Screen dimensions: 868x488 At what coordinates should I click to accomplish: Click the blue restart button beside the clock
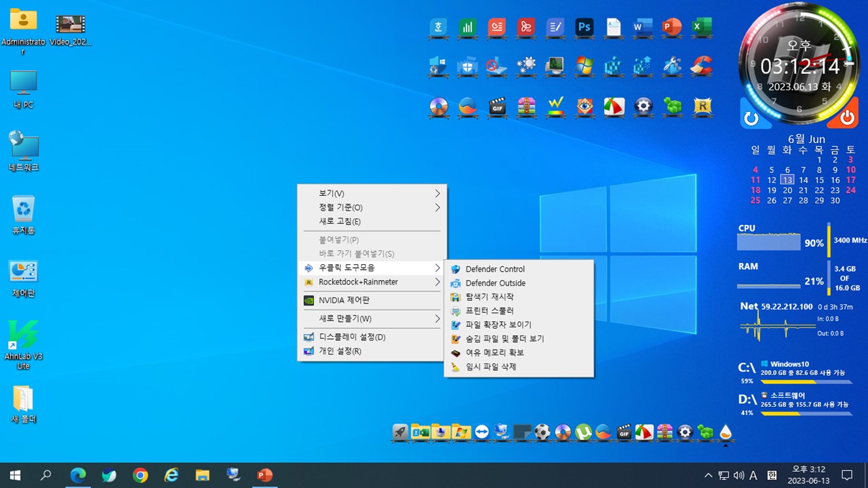coord(751,119)
